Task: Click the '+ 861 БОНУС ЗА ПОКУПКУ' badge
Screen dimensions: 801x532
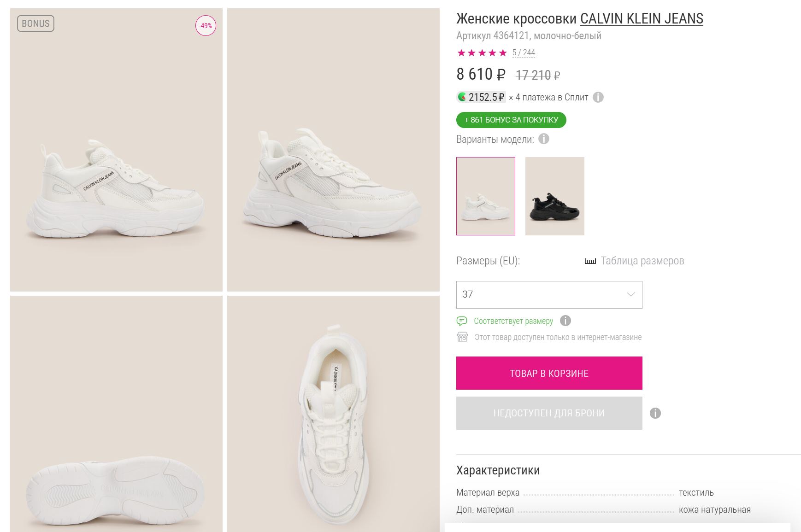Action: 511,120
